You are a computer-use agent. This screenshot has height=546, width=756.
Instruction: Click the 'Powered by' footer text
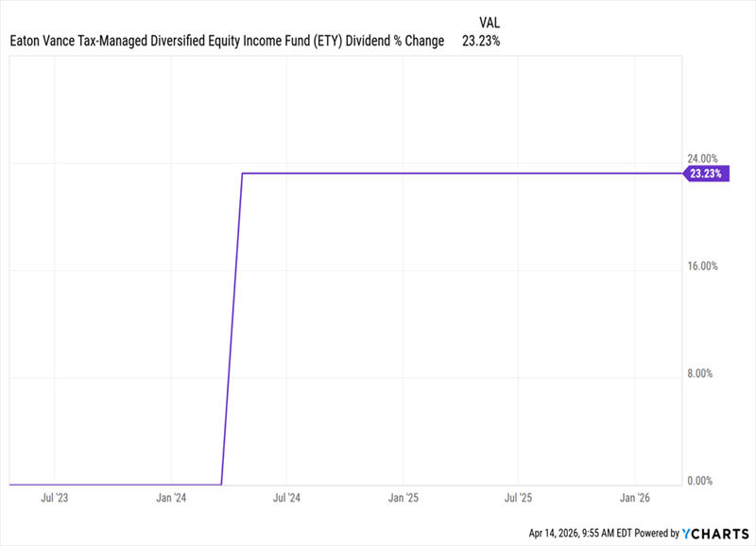pos(654,534)
